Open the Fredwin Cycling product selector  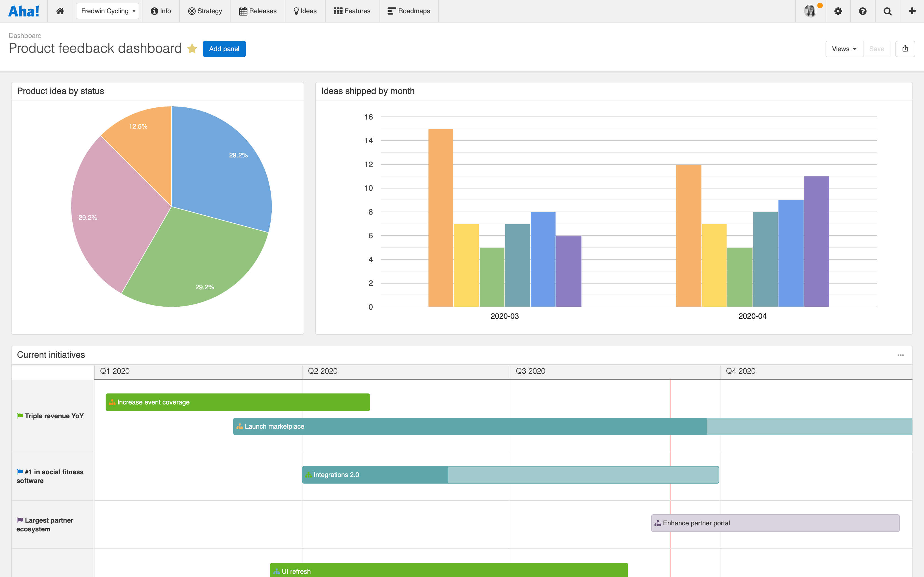tap(107, 11)
